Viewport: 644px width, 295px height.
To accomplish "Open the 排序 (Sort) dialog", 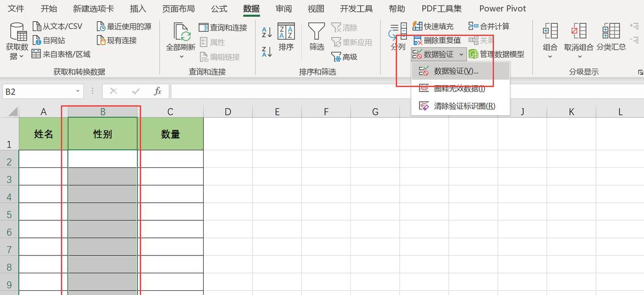I will coord(286,37).
